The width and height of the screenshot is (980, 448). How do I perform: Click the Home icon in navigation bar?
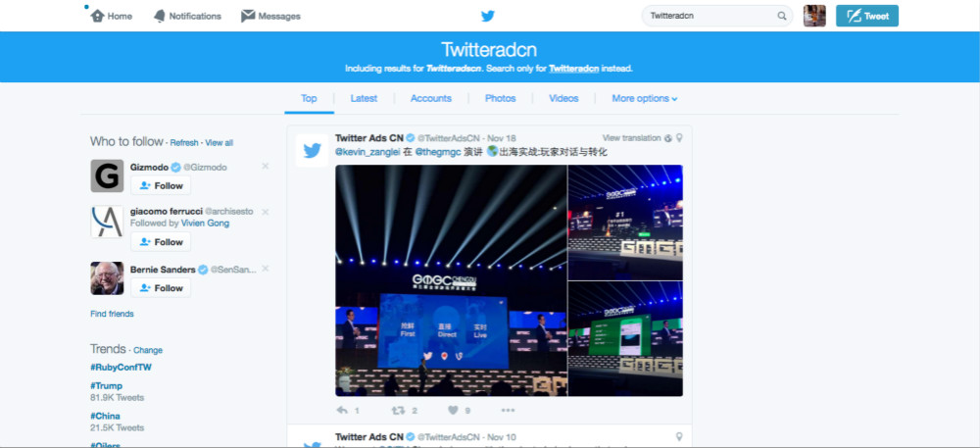pos(97,16)
